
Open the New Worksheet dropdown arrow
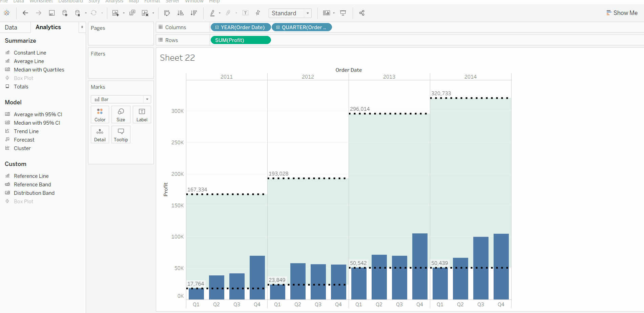[124, 13]
